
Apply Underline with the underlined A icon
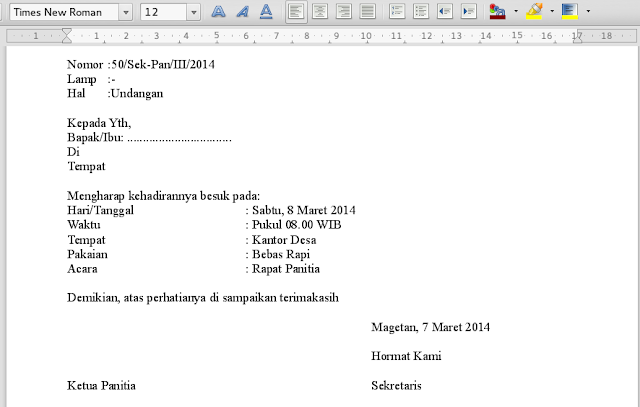coord(266,11)
